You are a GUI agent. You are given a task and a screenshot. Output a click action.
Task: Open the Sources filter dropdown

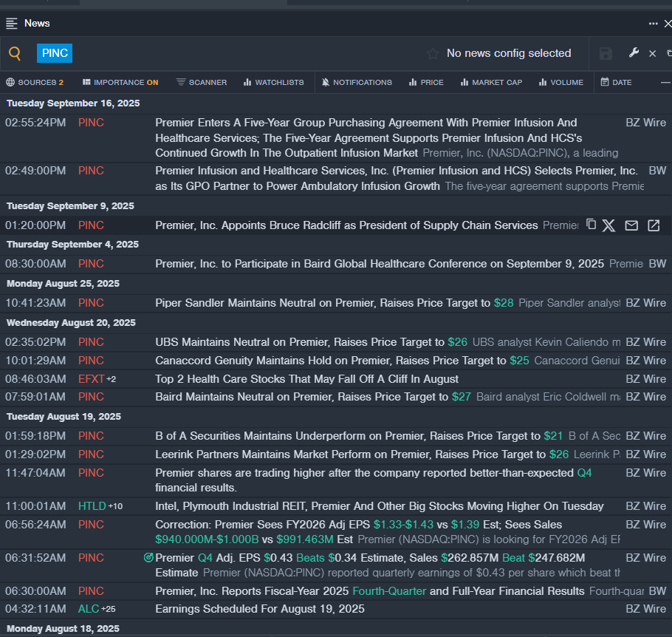(x=35, y=82)
